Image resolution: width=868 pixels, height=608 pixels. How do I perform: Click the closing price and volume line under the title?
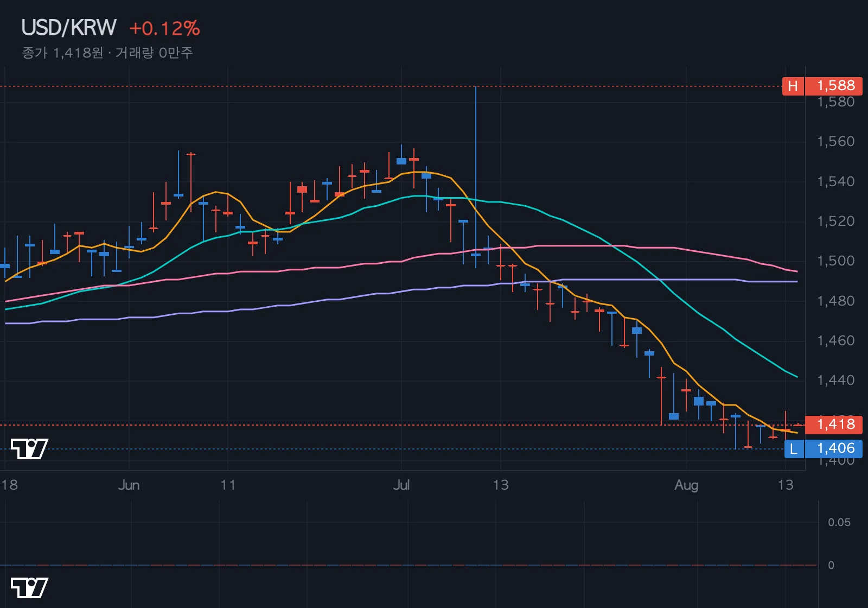pyautogui.click(x=107, y=53)
